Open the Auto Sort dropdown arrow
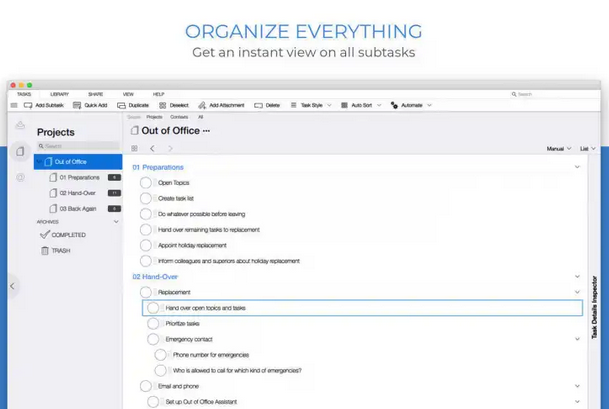The image size is (609, 409). coord(379,105)
